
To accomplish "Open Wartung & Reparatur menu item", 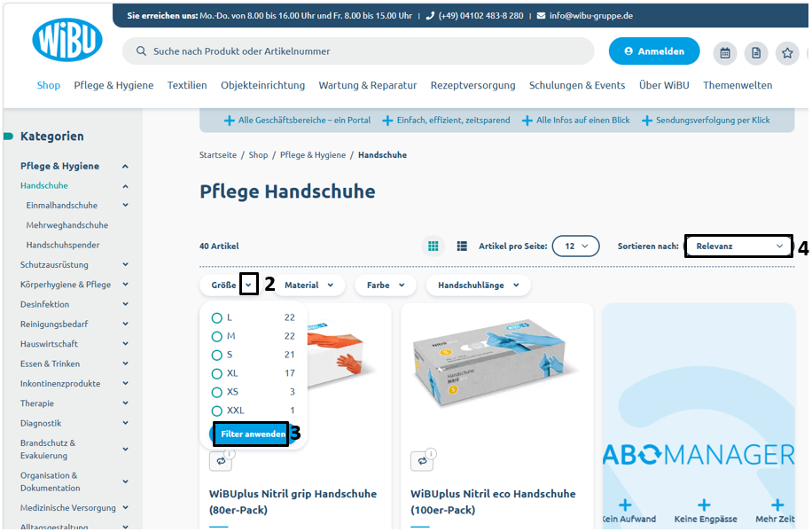I will click(367, 85).
